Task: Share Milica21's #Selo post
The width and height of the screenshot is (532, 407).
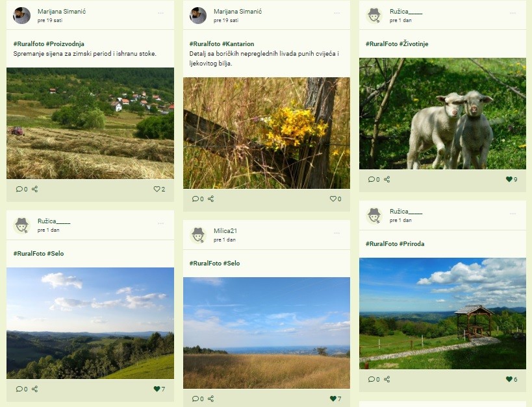Action: coord(210,399)
